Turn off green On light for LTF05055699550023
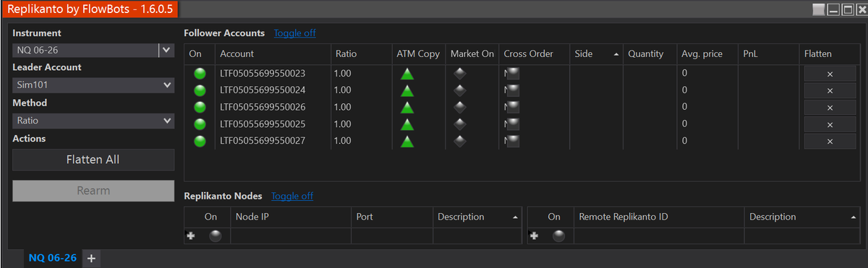Screen dimensions: 868x268 pyautogui.click(x=200, y=73)
